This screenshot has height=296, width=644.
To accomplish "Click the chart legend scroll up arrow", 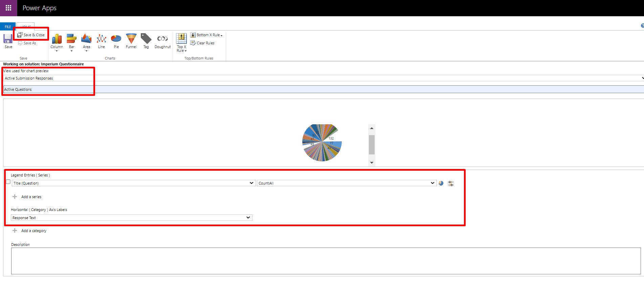I will (372, 128).
